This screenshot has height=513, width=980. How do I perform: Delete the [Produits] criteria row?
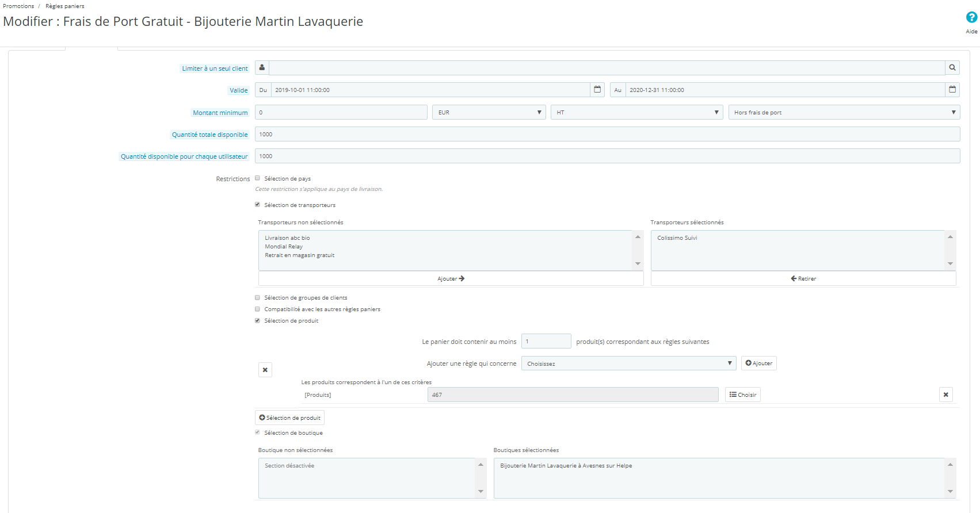coord(946,395)
